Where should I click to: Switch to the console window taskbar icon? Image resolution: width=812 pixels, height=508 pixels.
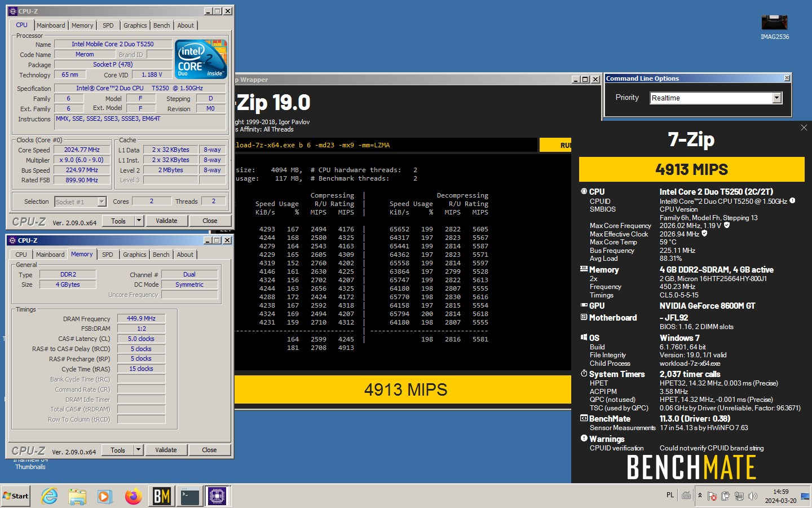[x=189, y=496]
